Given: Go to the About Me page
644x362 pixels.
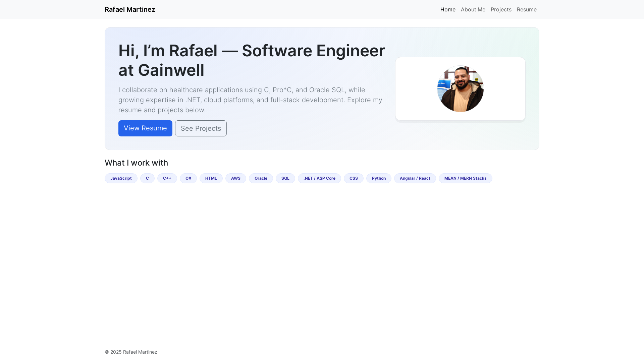Looking at the screenshot, I should click(x=473, y=9).
